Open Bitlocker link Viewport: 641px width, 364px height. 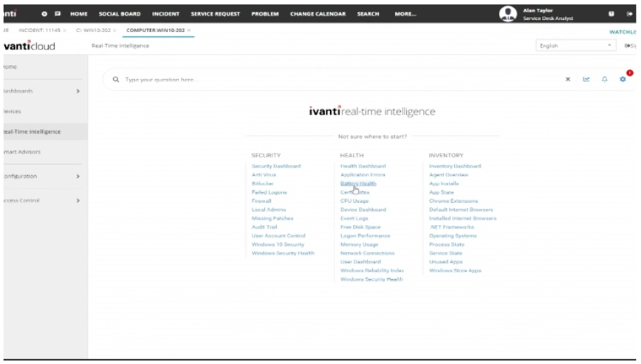[262, 184]
